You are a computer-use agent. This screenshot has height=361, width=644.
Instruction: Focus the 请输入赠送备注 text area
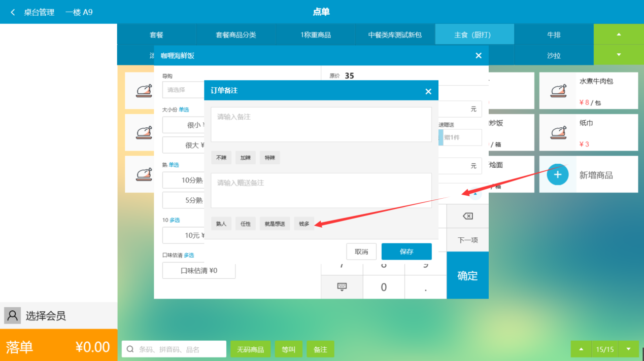point(321,190)
